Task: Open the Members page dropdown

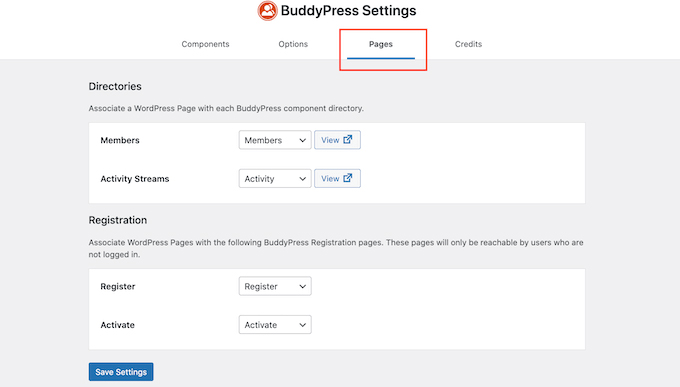Action: pyautogui.click(x=275, y=140)
